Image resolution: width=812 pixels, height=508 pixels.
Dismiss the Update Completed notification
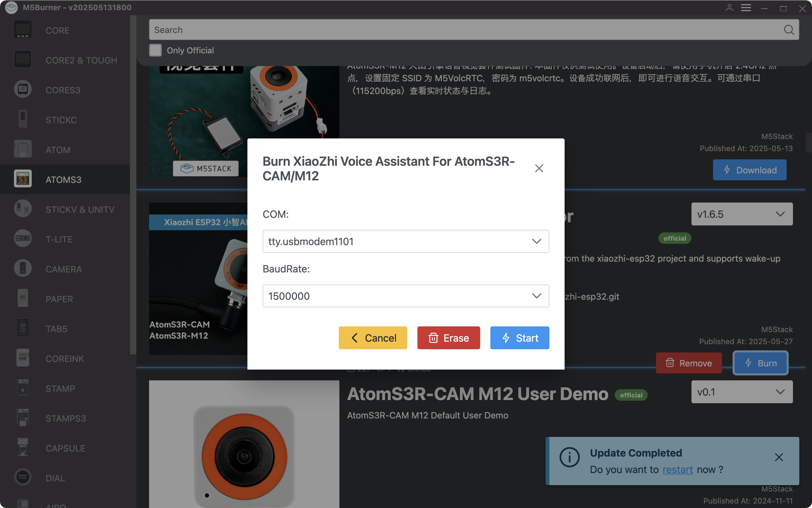click(x=779, y=457)
